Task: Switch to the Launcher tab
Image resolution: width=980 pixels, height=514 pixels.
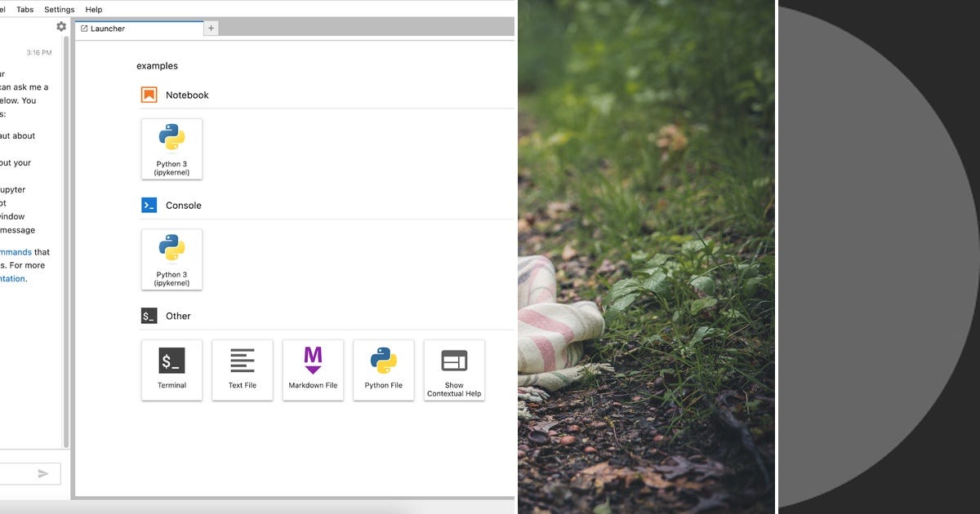Action: [106, 28]
